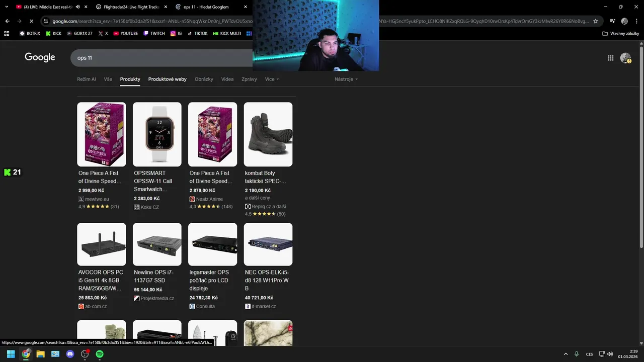The width and height of the screenshot is (644, 362).
Task: Click the 25 863,00 Kč price
Action: [93, 298]
